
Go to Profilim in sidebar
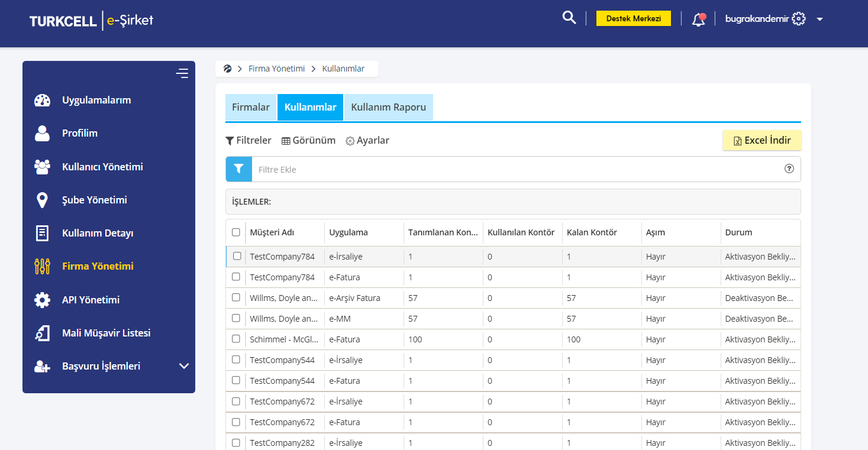80,133
